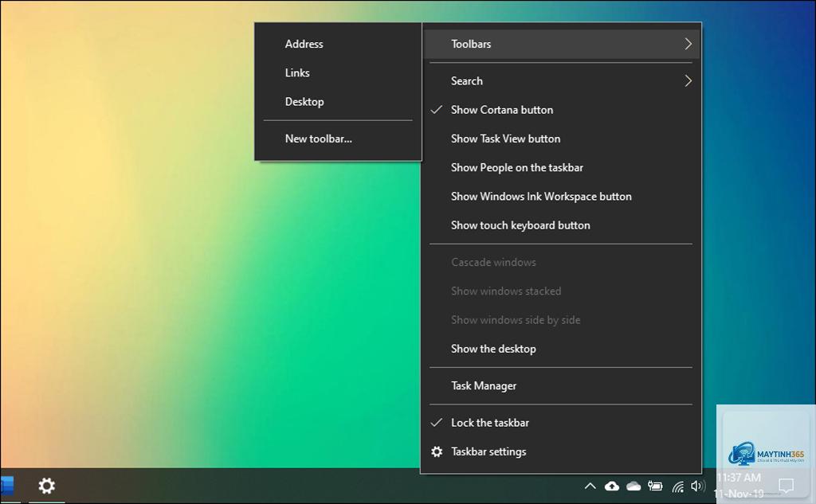Enable Show Windows Ink Workspace button

tap(561, 196)
